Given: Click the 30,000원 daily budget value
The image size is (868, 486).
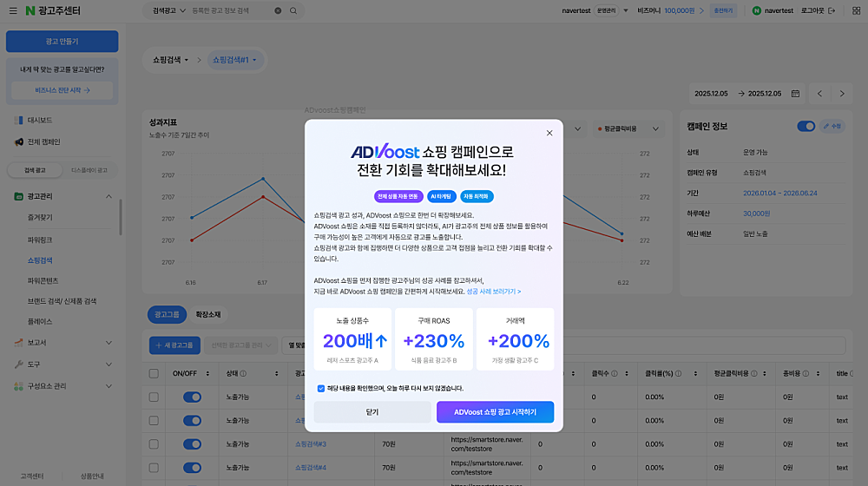Looking at the screenshot, I should pos(756,213).
